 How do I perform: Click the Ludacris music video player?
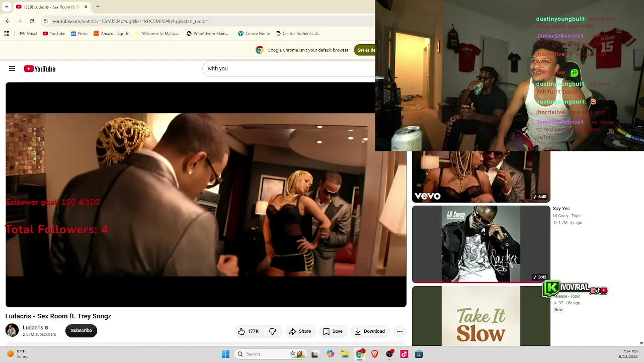[x=206, y=195]
